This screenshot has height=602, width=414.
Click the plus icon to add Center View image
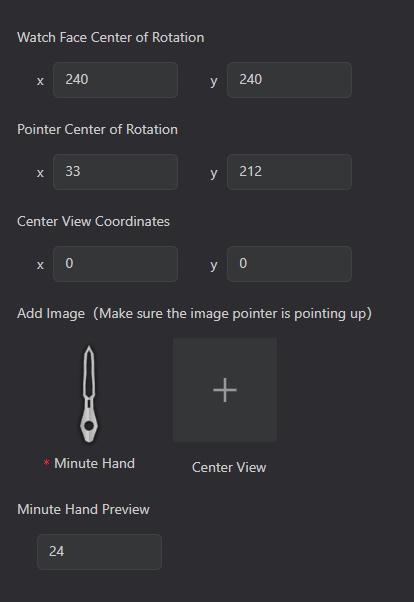[225, 390]
